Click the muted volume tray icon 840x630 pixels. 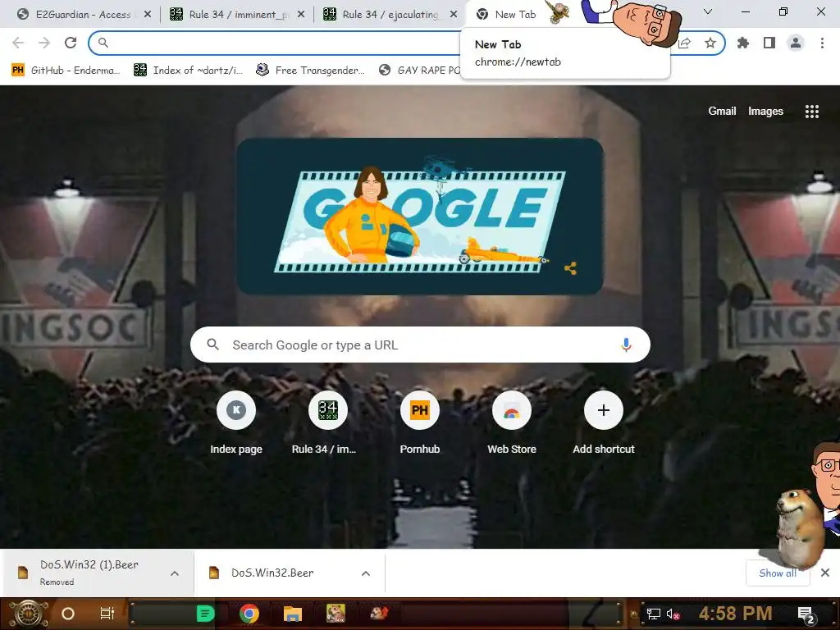tap(673, 614)
